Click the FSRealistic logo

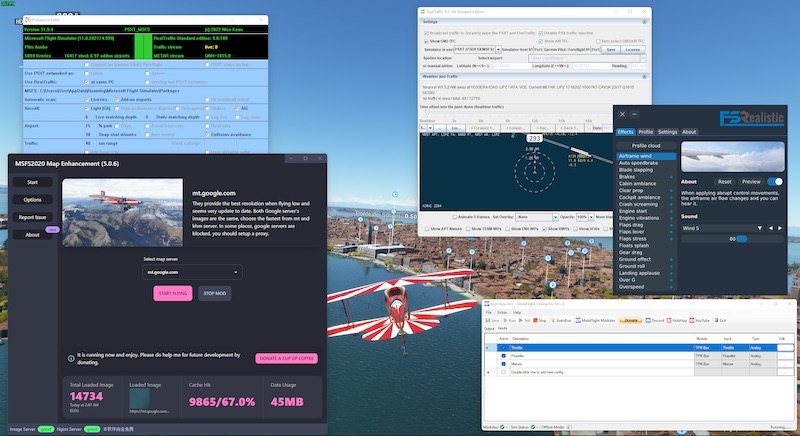tap(751, 118)
